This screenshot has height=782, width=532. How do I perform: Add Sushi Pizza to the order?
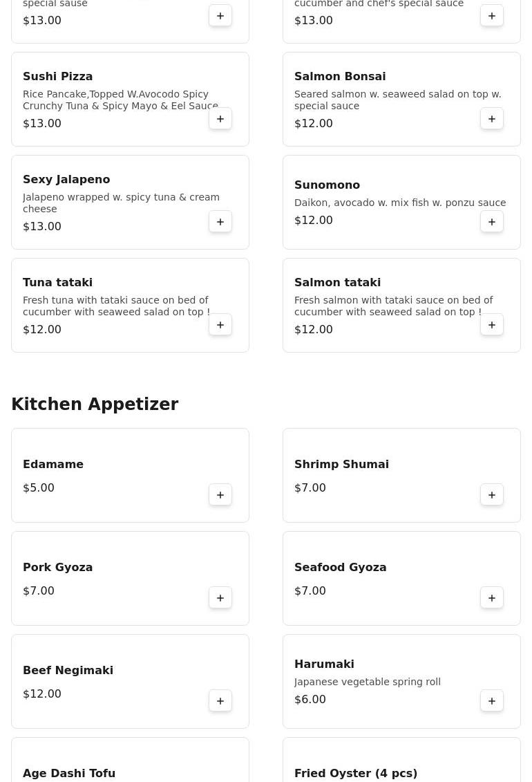220,119
